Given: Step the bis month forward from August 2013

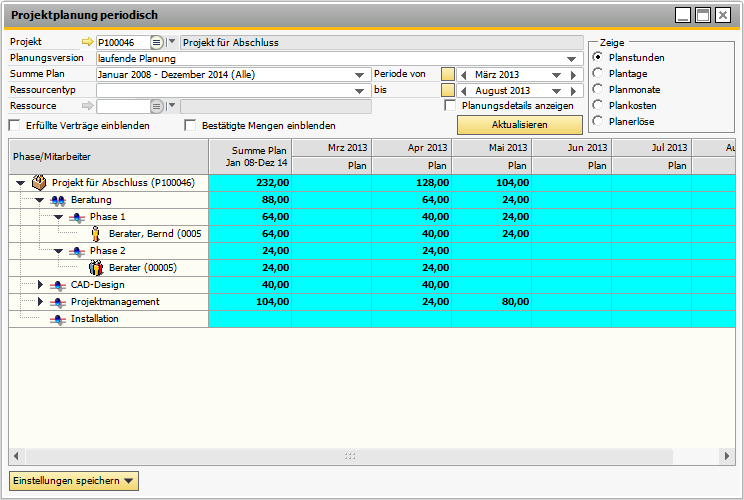Looking at the screenshot, I should coord(573,91).
